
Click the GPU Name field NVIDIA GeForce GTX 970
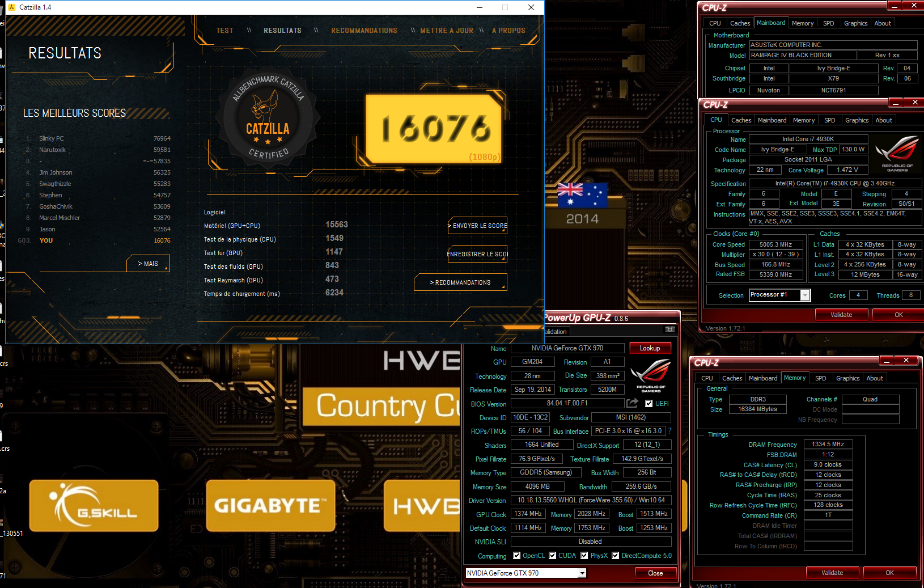[x=567, y=348]
